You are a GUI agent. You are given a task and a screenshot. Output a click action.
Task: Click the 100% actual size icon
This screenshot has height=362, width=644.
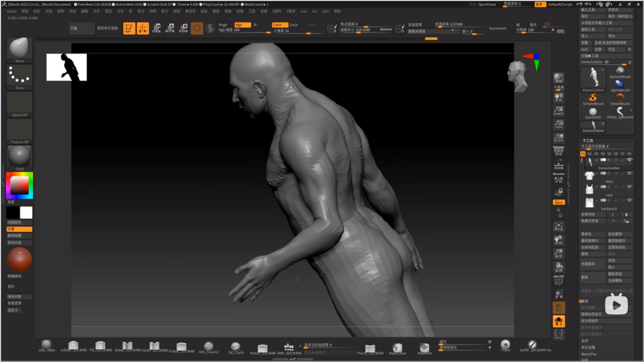click(559, 124)
